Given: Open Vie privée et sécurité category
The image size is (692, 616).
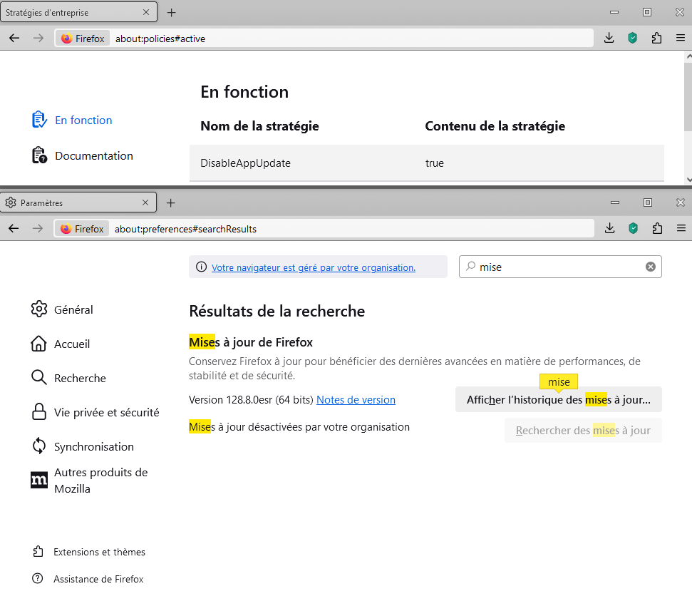Looking at the screenshot, I should click(x=95, y=412).
